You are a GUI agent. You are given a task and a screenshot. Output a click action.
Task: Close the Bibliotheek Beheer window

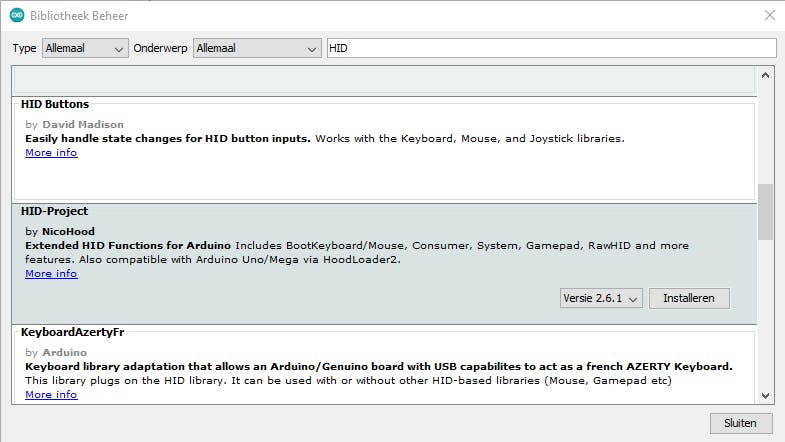(x=768, y=16)
